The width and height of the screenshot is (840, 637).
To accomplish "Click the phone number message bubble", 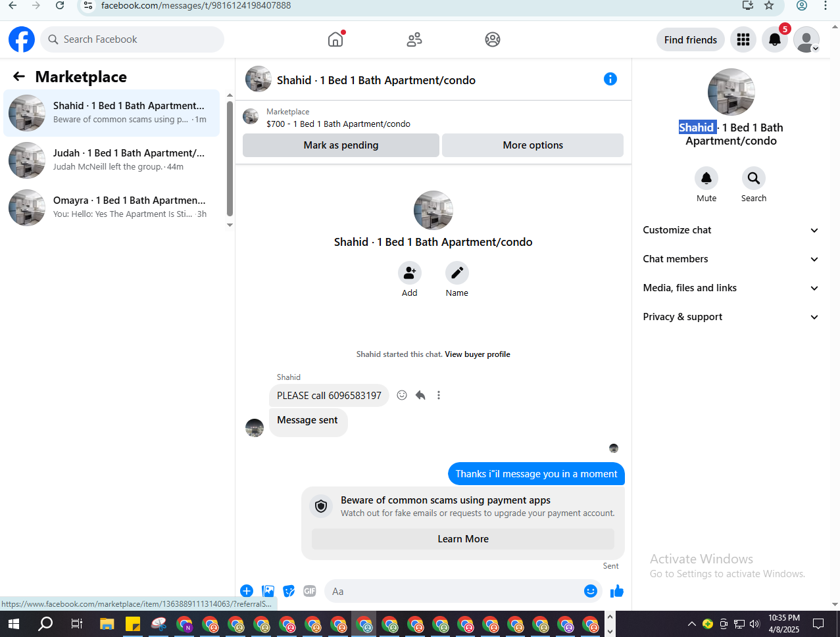I will (x=329, y=395).
